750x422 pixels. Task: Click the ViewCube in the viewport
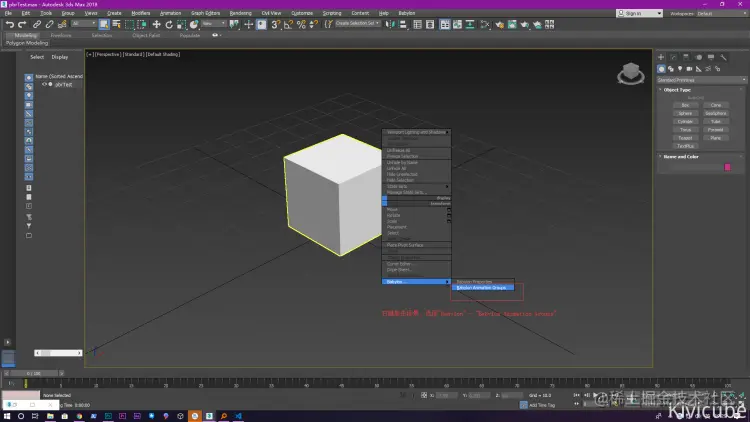point(630,73)
